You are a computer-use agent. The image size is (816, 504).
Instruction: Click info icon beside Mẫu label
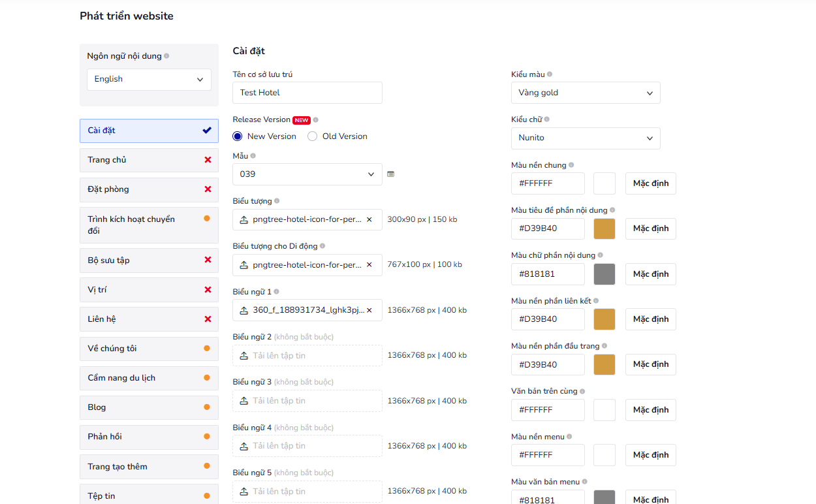tap(253, 156)
